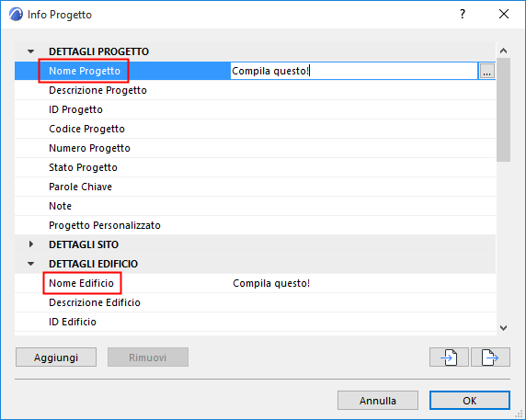The height and width of the screenshot is (420, 526).
Task: Click the DETTAGLI PROGETTO header text
Action: coord(98,51)
